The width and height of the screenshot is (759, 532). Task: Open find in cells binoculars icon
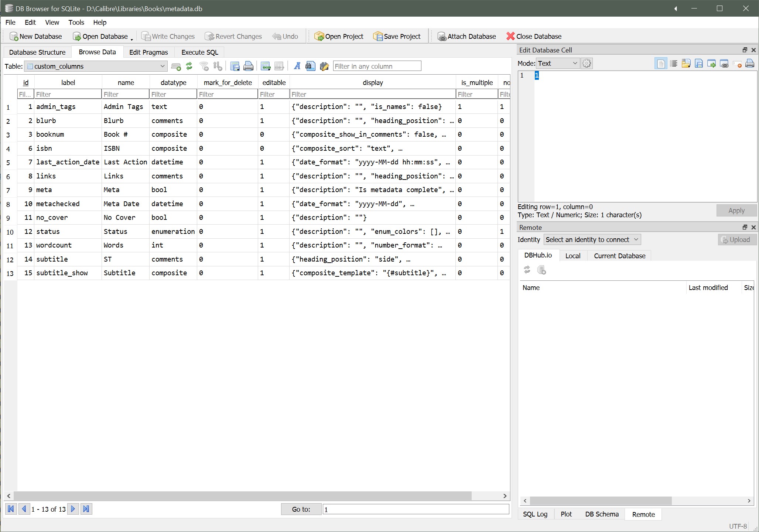coord(310,66)
